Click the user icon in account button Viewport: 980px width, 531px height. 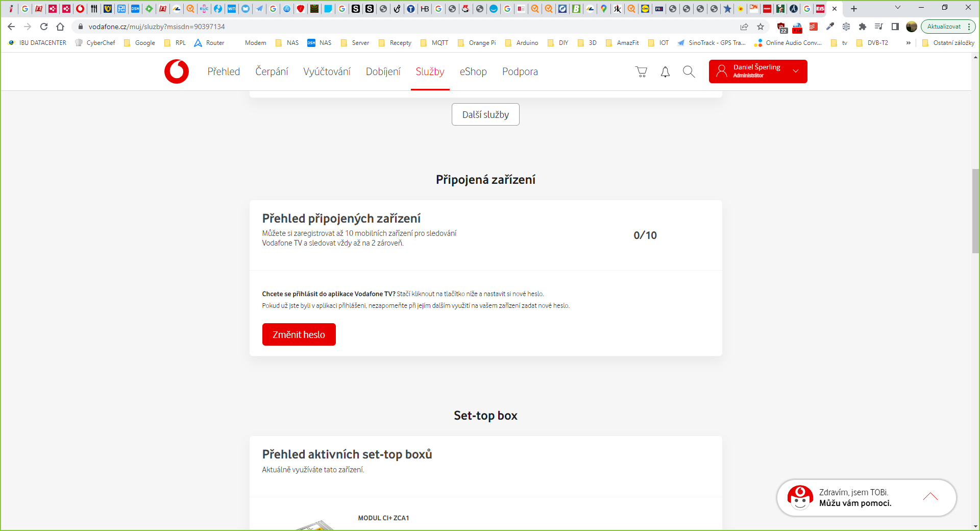coord(721,71)
